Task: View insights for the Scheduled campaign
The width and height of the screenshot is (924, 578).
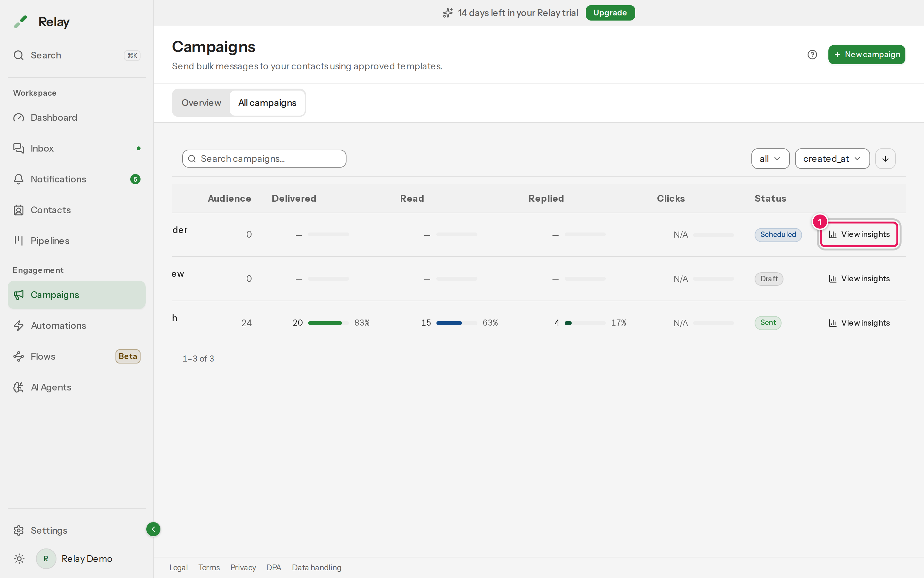Action: pyautogui.click(x=859, y=234)
